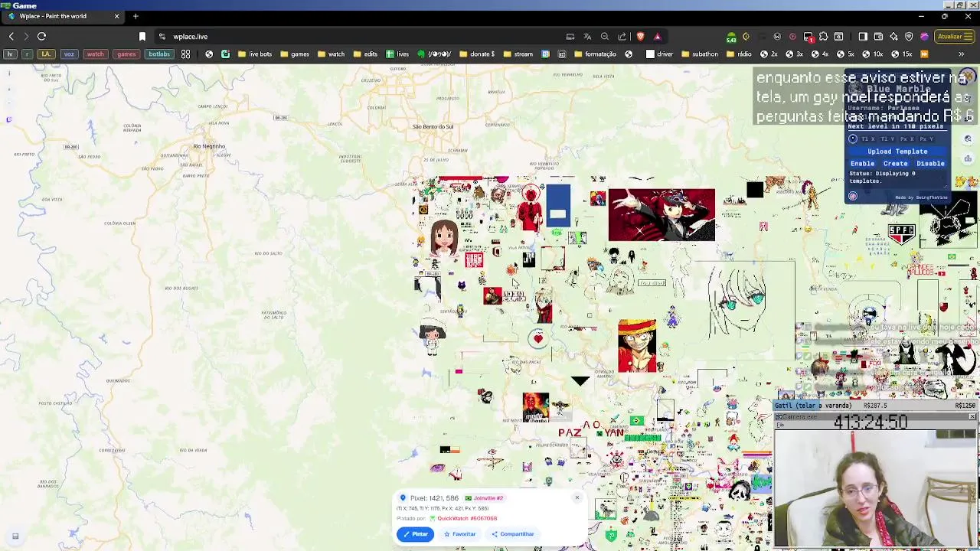Open the 'lives' bookmark

pos(397,54)
